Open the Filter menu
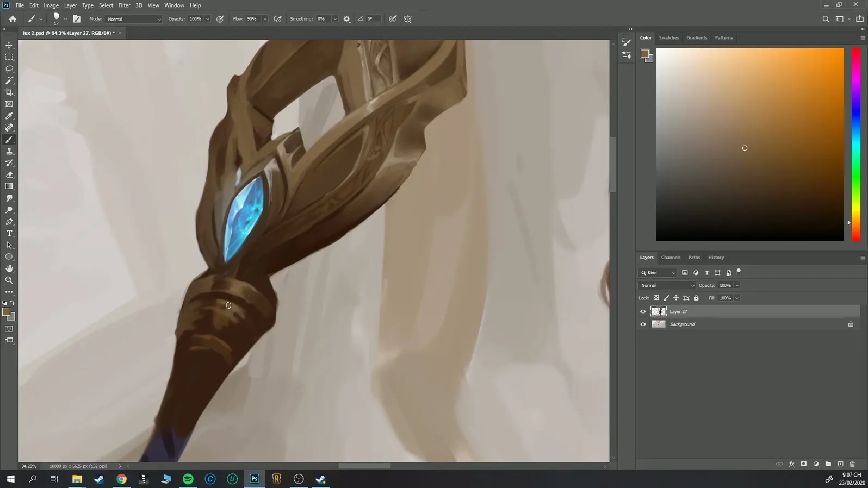868x488 pixels. click(x=124, y=5)
